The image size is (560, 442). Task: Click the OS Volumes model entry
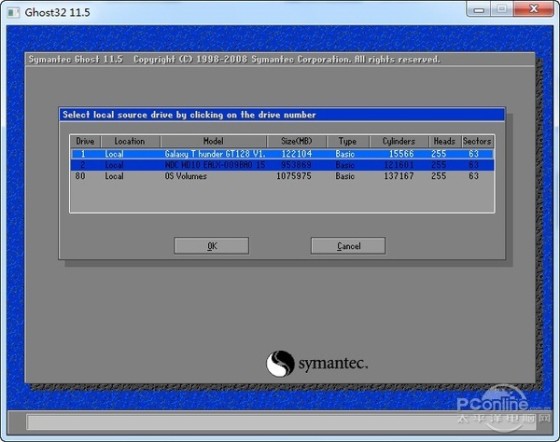[x=186, y=176]
